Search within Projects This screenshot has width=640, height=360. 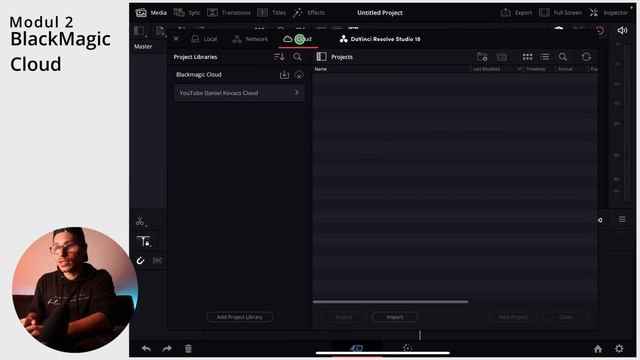click(x=563, y=57)
